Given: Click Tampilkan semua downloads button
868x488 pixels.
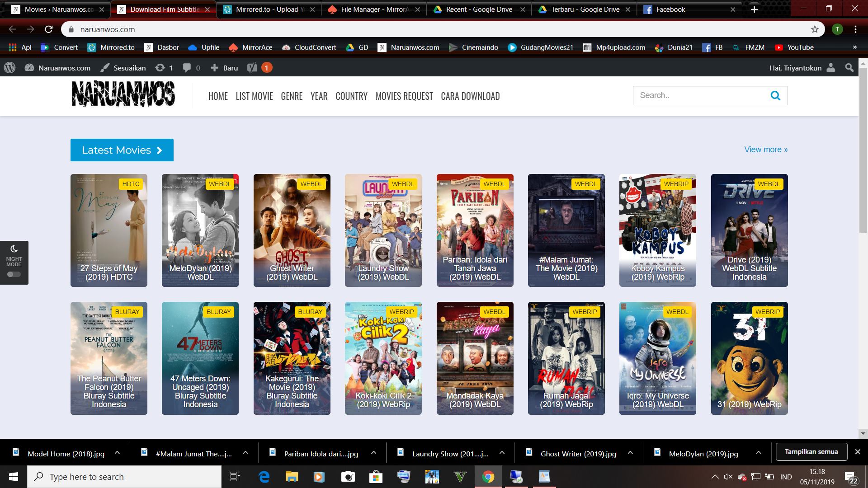Looking at the screenshot, I should click(811, 452).
